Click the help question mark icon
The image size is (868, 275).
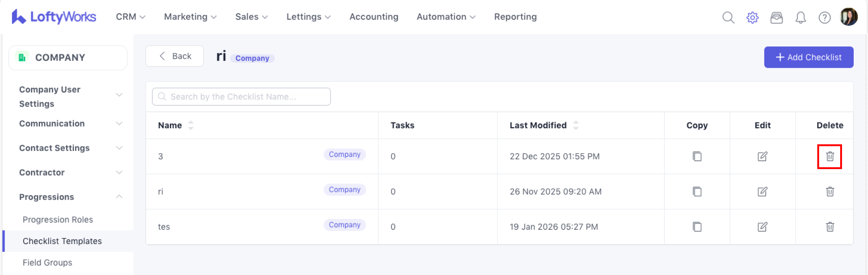coord(824,17)
